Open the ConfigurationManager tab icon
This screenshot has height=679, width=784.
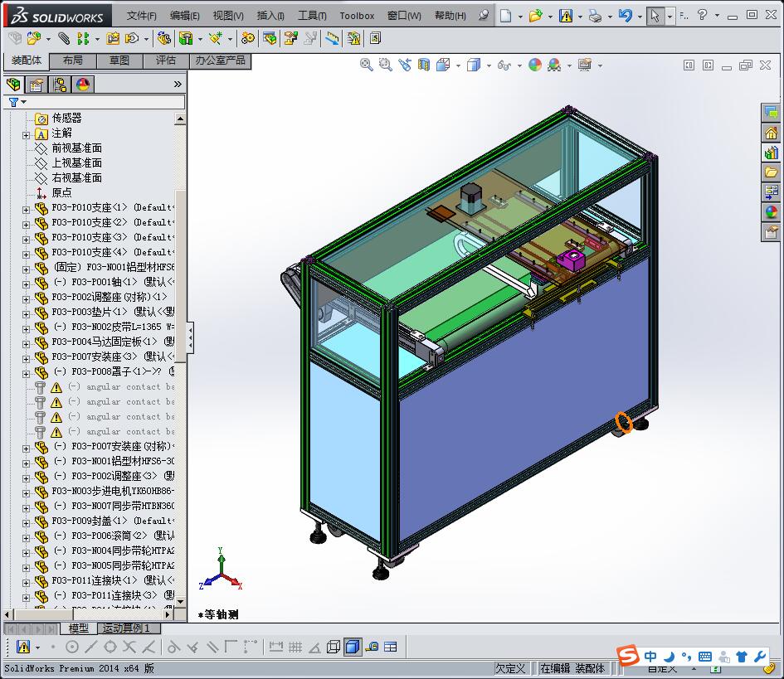60,85
